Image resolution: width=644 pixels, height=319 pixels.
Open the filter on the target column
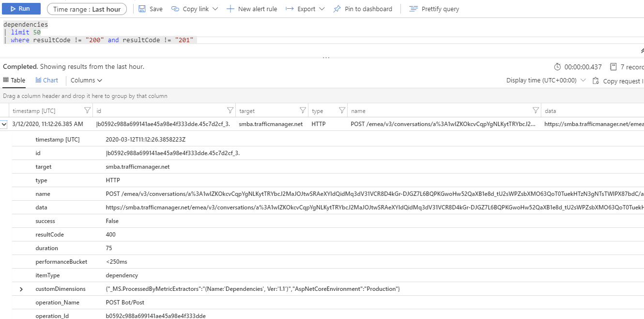(x=303, y=110)
